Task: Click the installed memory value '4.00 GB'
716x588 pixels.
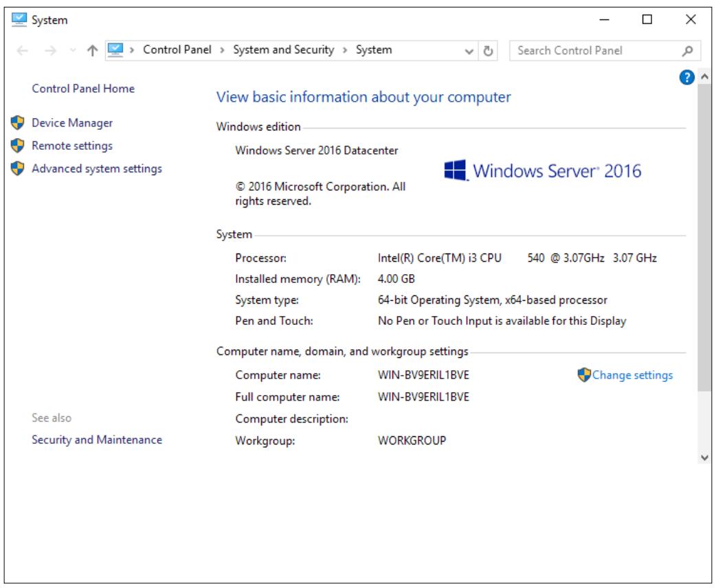Action: [396, 279]
